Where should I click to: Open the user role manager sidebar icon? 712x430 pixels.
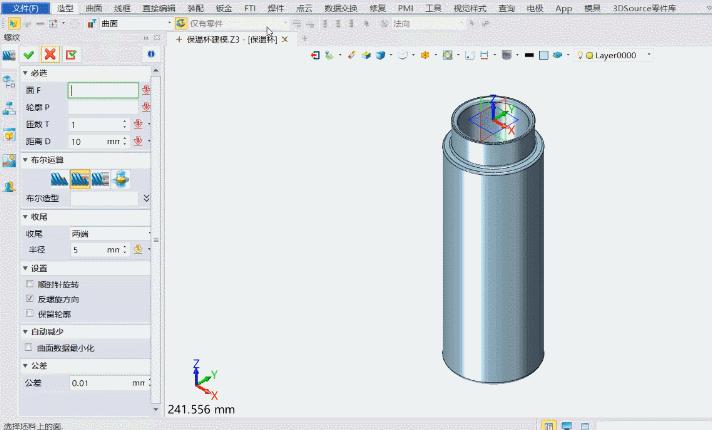click(x=9, y=186)
